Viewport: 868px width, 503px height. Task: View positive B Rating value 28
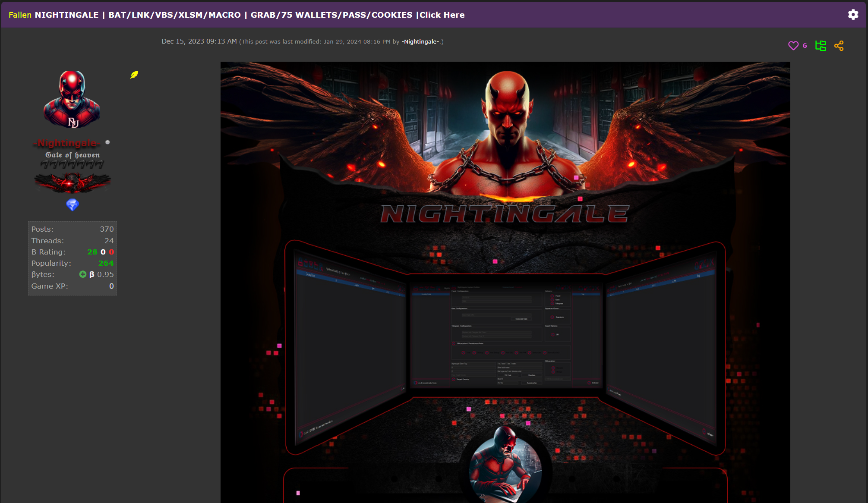92,252
